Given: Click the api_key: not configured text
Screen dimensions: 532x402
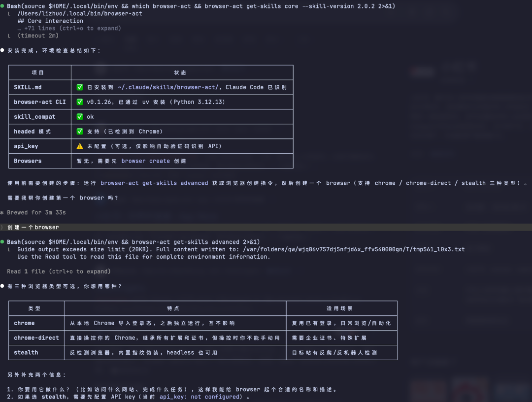Looking at the screenshot, I should pos(201,397).
